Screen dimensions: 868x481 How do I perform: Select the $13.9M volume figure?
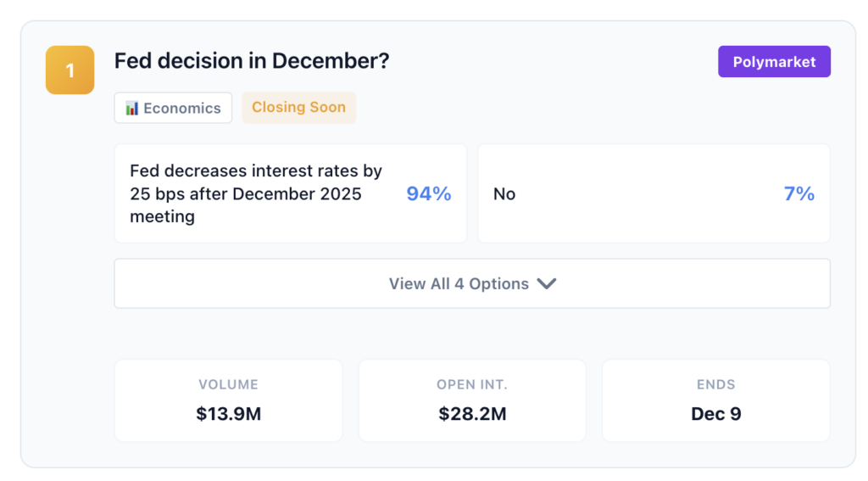click(x=228, y=414)
